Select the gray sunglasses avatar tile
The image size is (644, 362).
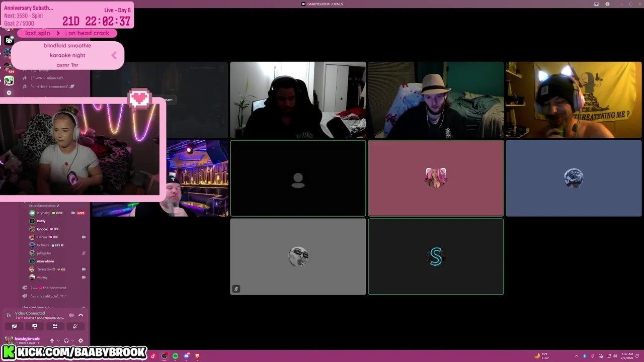point(298,256)
